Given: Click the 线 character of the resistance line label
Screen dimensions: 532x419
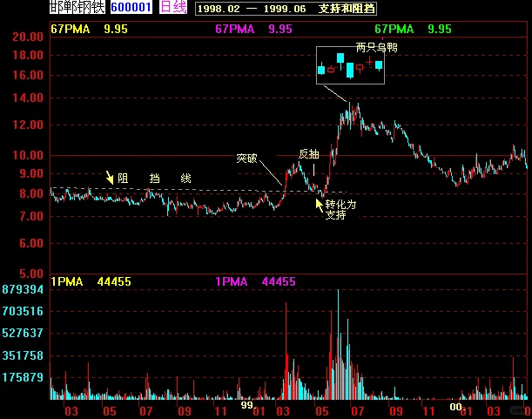Looking at the screenshot, I should (185, 179).
